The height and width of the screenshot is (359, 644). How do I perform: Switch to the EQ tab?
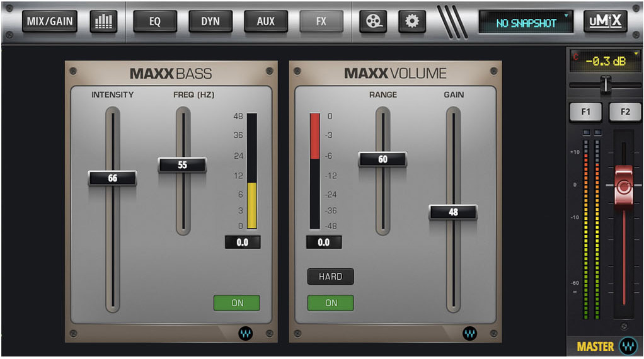pos(155,21)
